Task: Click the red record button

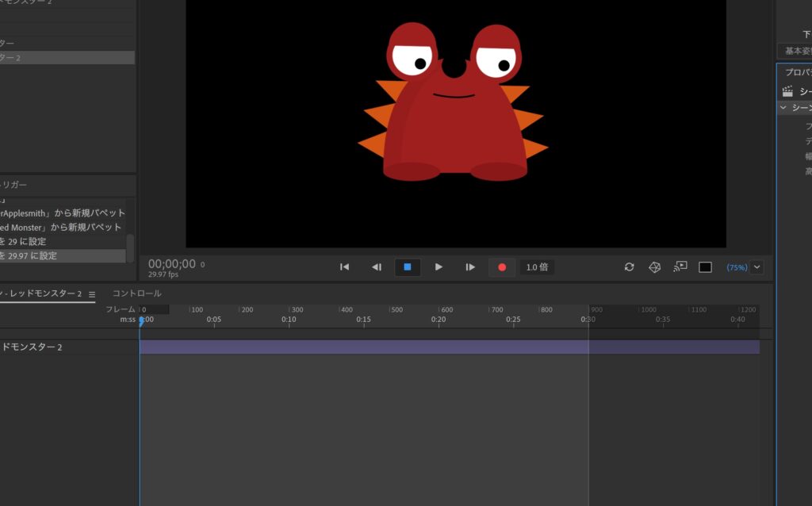Action: click(501, 267)
